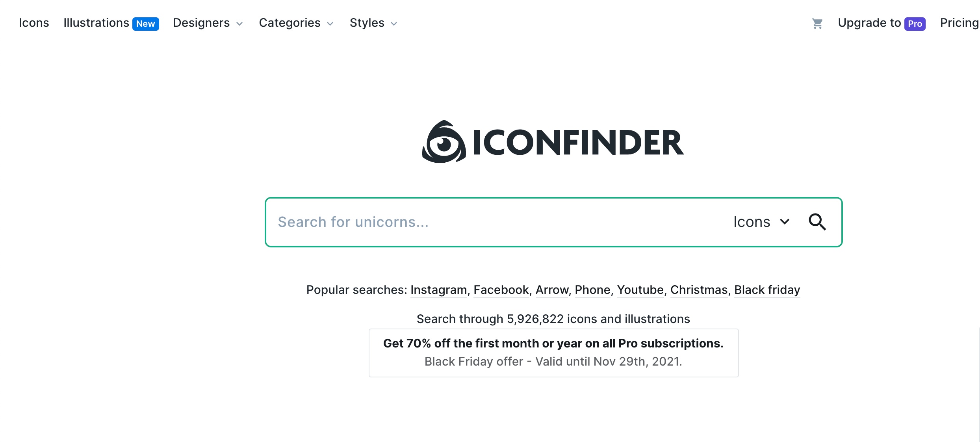
Task: Click the Black friday search link
Action: (767, 290)
